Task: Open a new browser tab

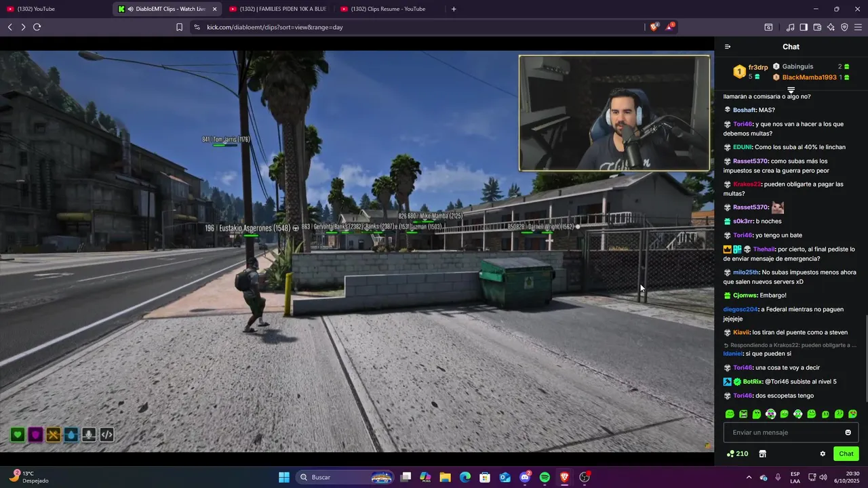Action: coord(454,9)
